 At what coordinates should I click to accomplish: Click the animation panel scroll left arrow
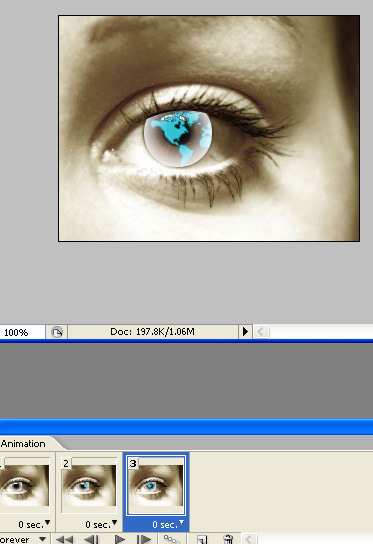(248, 539)
